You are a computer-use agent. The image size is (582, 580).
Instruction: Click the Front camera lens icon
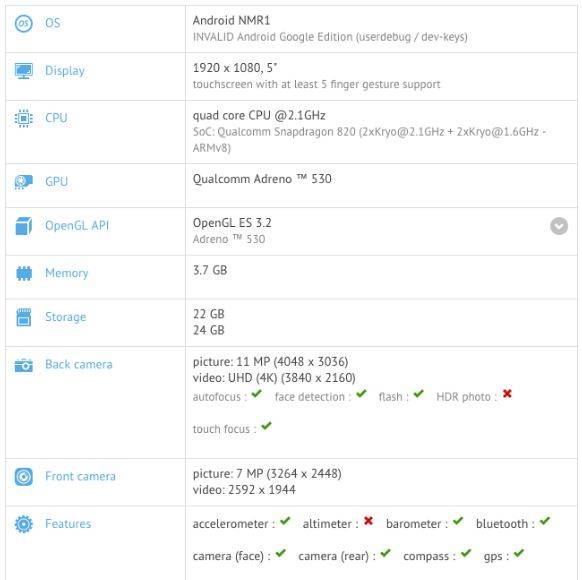click(23, 477)
